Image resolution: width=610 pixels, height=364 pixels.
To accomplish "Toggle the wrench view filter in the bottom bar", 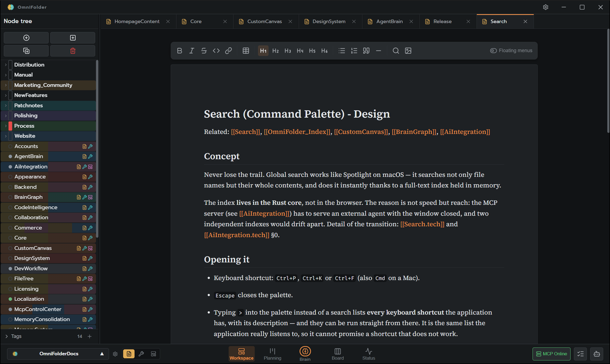I will coord(141,354).
